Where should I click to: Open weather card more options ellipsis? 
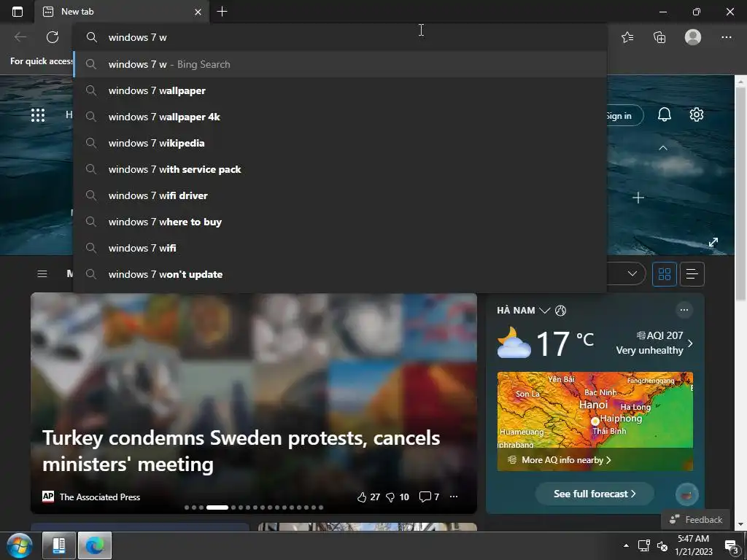pos(684,310)
